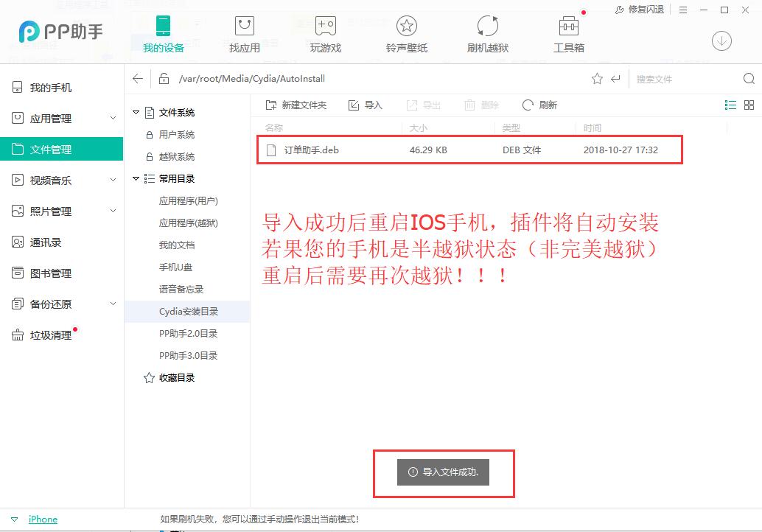Click the download arrow icon at top right
Image resolution: width=762 pixels, height=532 pixels.
tap(721, 41)
